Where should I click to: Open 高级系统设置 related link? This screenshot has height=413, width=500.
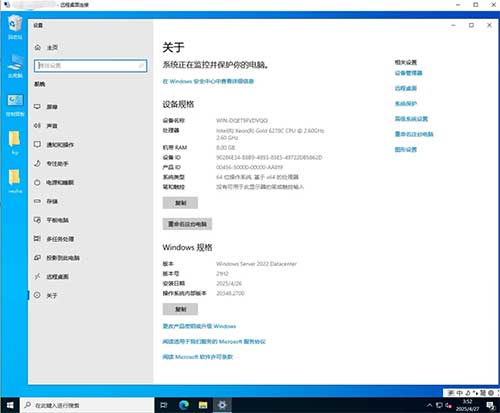(x=411, y=119)
